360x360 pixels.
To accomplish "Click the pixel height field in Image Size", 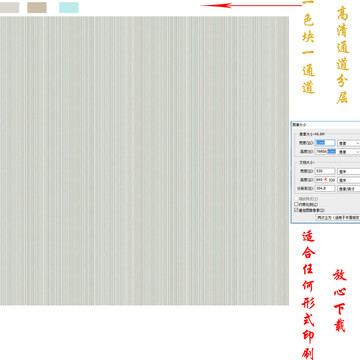I will tap(325, 151).
